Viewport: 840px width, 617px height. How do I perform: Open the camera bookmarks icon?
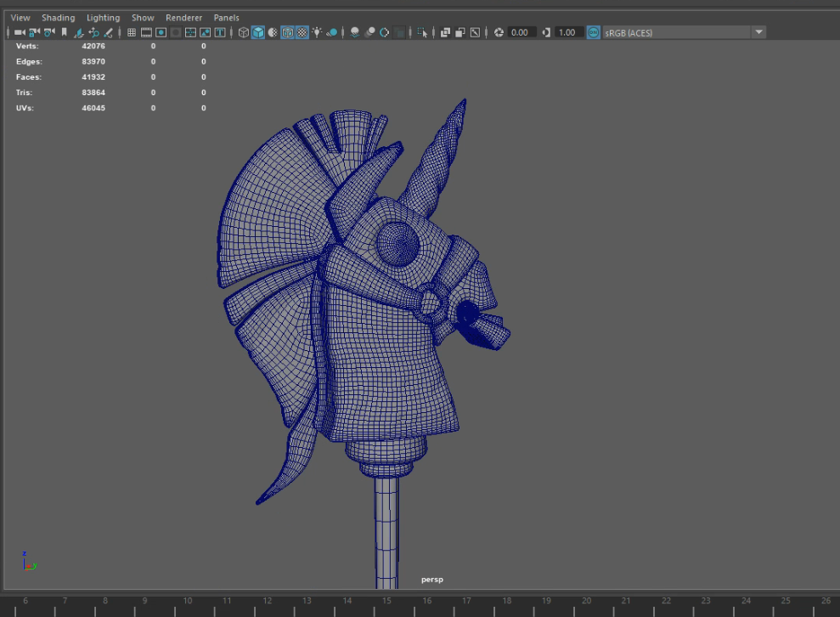pyautogui.click(x=64, y=32)
